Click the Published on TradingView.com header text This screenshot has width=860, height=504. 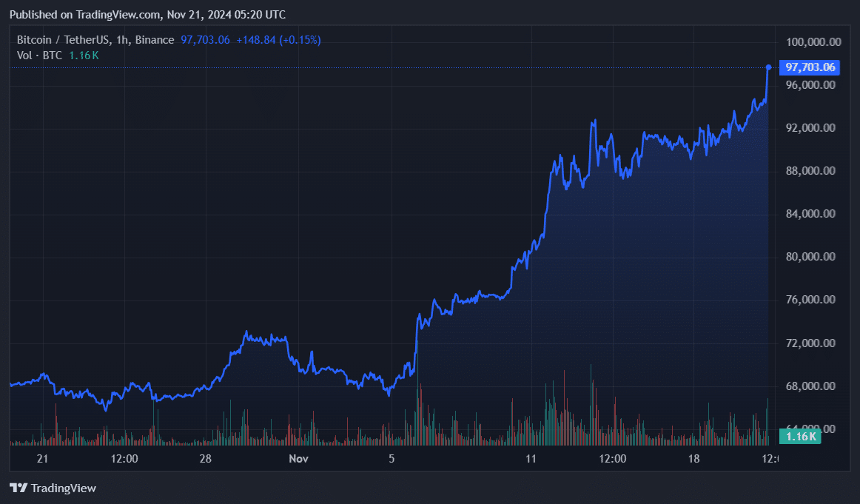coord(85,15)
